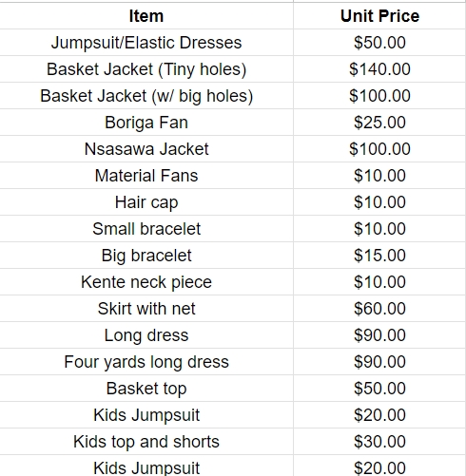Select the Small bracelet cell
The width and height of the screenshot is (466, 476).
(146, 229)
